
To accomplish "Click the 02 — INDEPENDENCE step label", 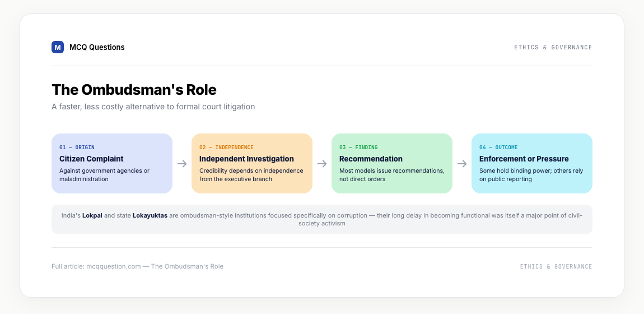I will (226, 147).
